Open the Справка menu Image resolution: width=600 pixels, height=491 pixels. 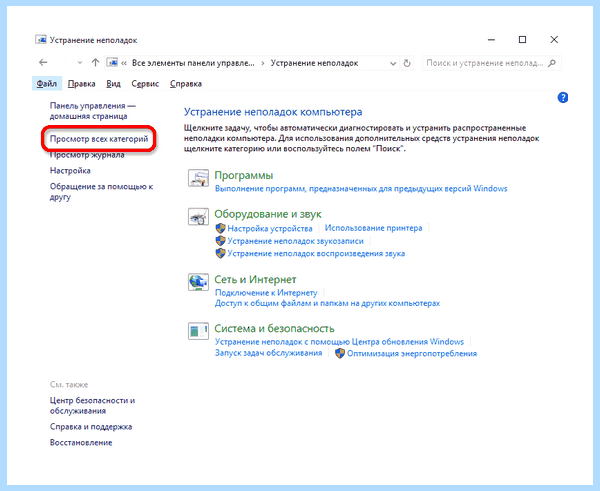pyautogui.click(x=186, y=83)
